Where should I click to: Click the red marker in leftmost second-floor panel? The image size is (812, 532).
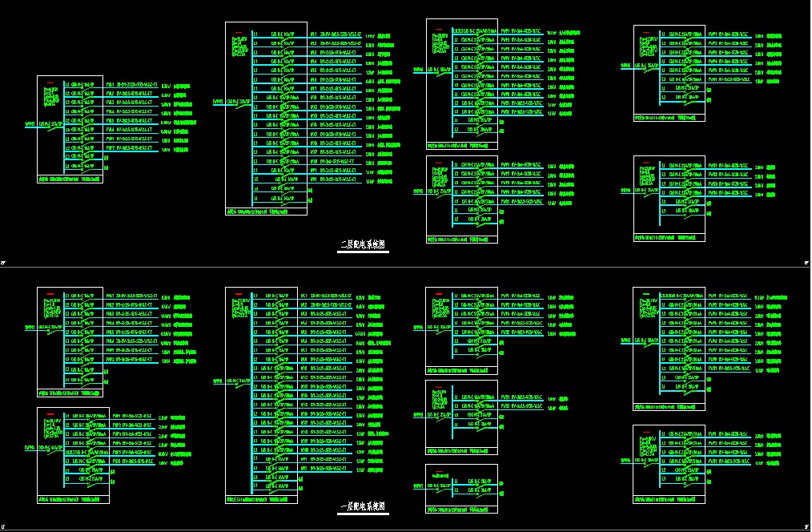click(x=50, y=83)
